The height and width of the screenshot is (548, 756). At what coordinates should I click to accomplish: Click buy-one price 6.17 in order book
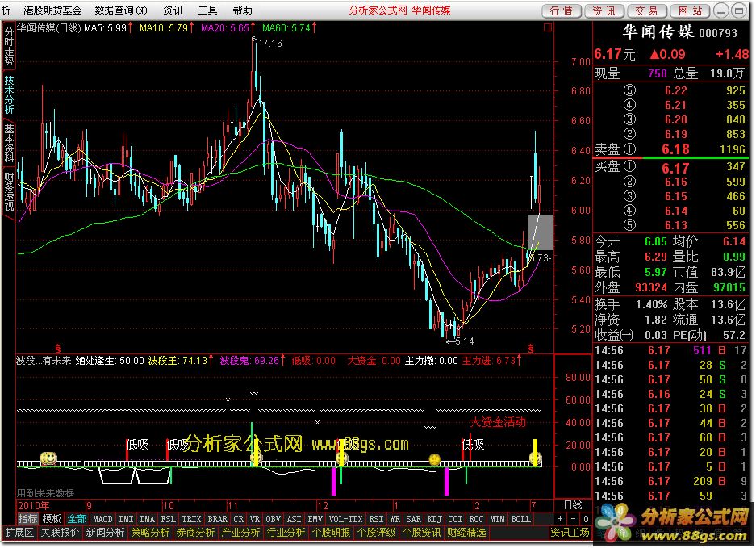[x=675, y=169]
